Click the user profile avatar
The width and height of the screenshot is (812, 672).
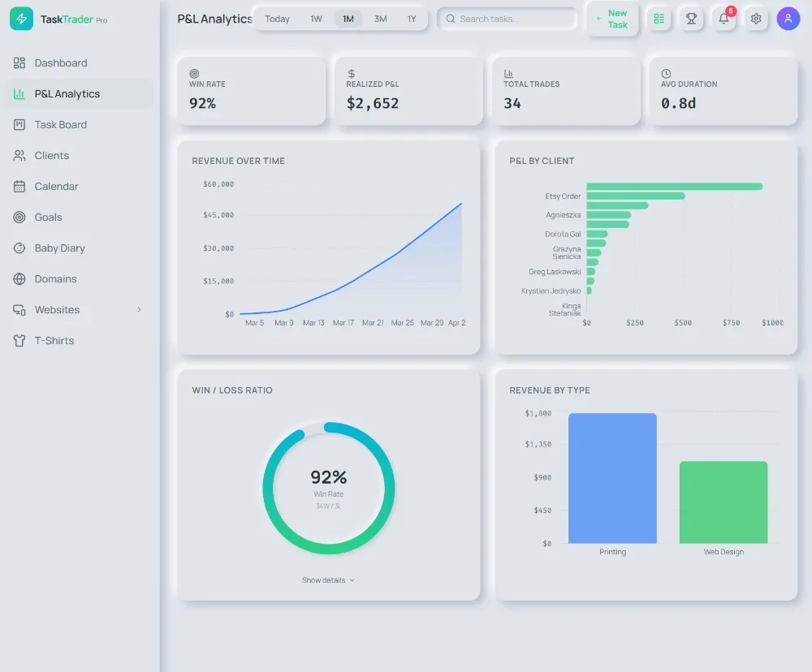tap(788, 19)
